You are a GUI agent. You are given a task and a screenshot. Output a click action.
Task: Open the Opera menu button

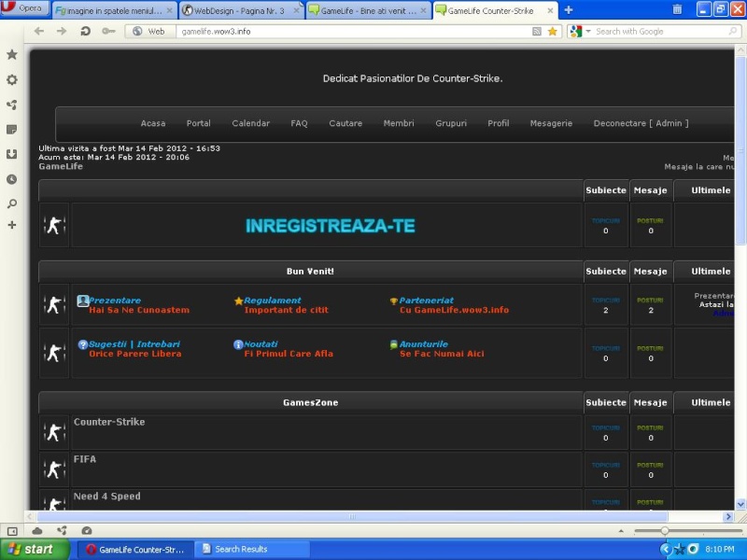[25, 8]
